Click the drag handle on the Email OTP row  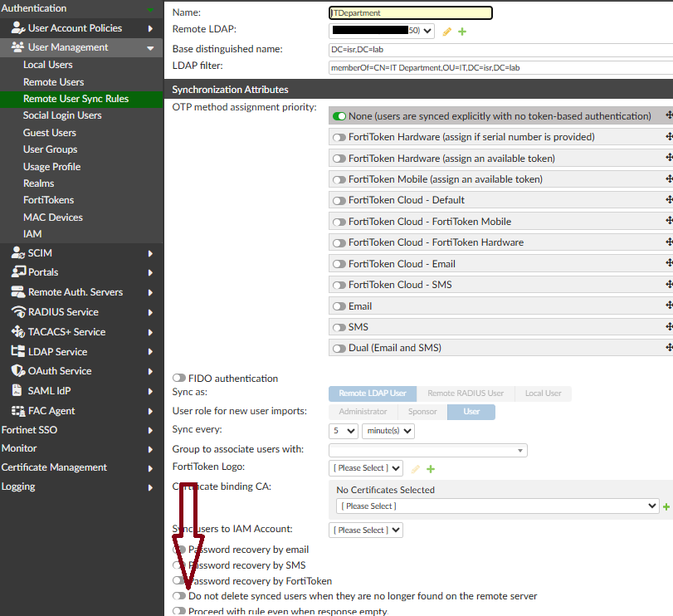pyautogui.click(x=669, y=306)
